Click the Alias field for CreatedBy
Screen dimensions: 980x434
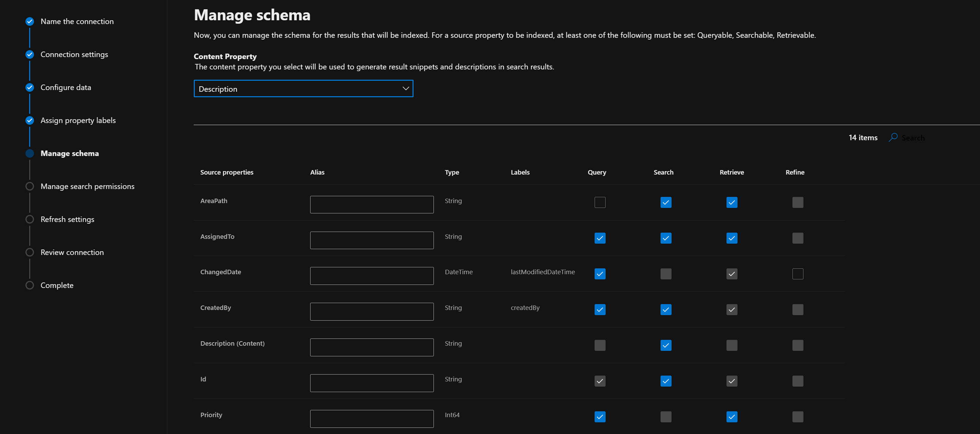pyautogui.click(x=371, y=311)
